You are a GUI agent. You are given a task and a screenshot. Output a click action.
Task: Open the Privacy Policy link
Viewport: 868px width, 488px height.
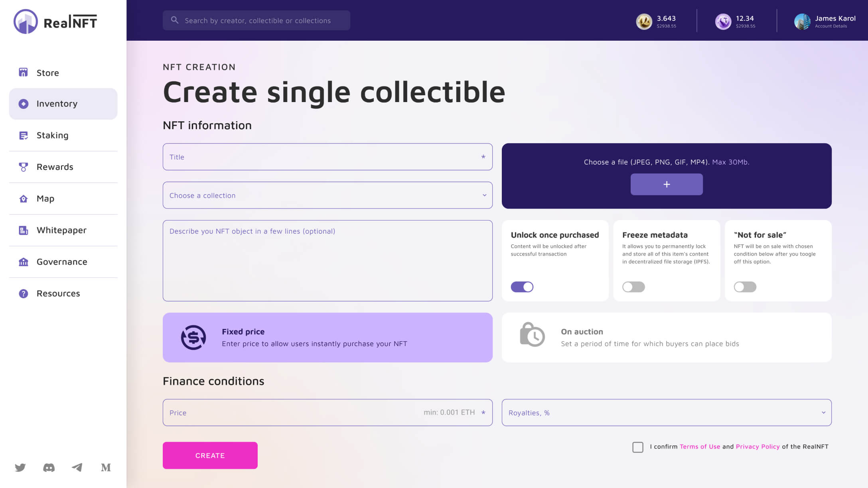[758, 447]
